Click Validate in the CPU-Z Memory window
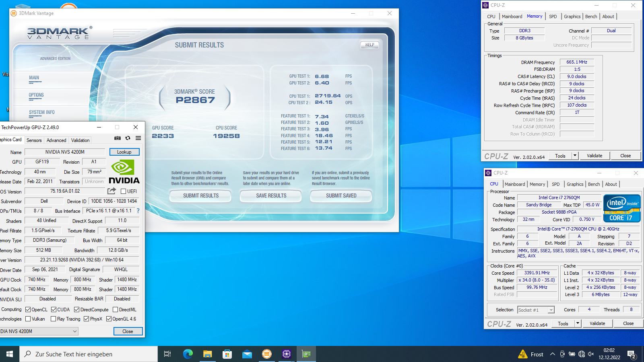 [594, 156]
